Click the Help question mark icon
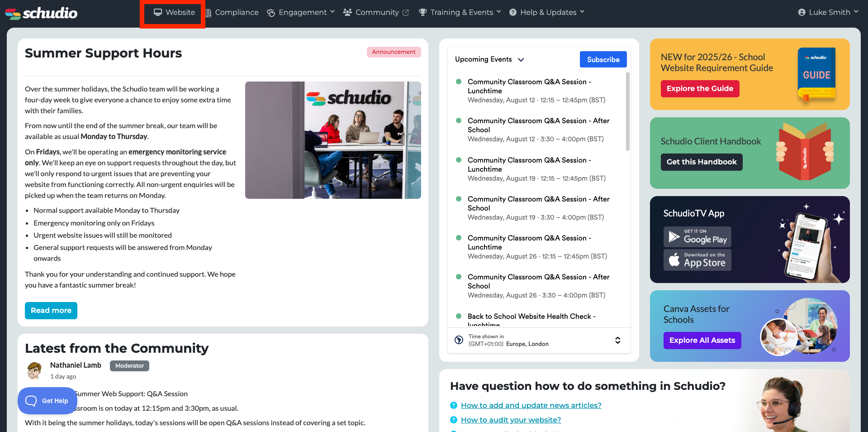868x432 pixels. (513, 12)
